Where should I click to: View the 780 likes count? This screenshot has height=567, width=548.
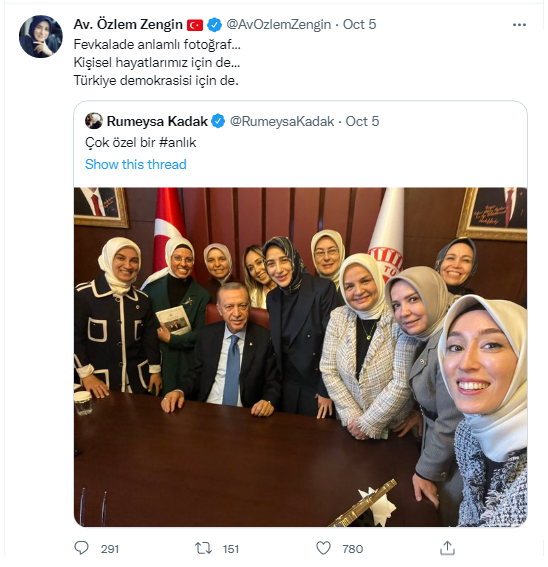tap(353, 549)
